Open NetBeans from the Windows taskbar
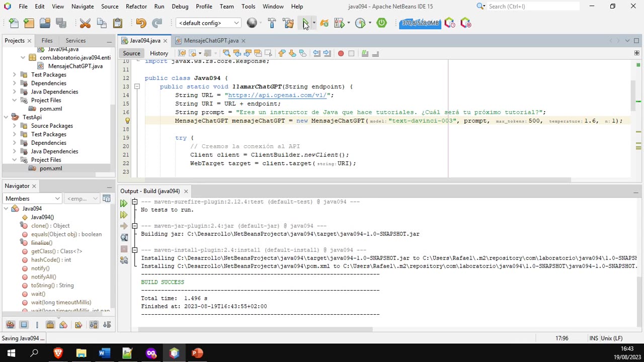 174,353
